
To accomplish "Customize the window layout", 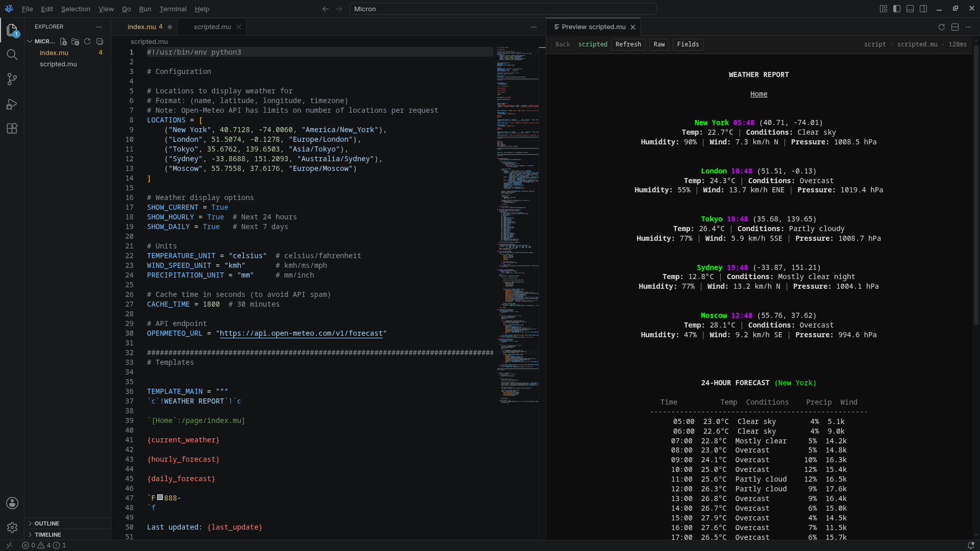I will 884,9.
